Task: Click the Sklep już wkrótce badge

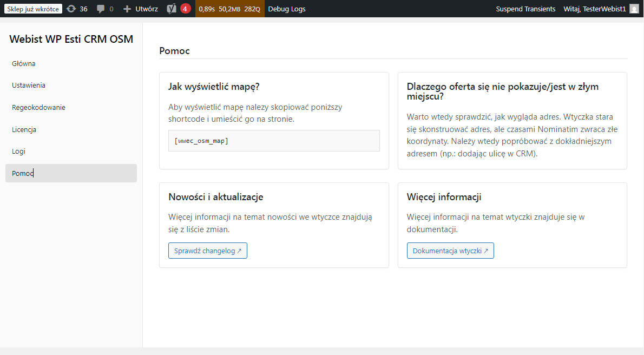Action: [x=33, y=9]
